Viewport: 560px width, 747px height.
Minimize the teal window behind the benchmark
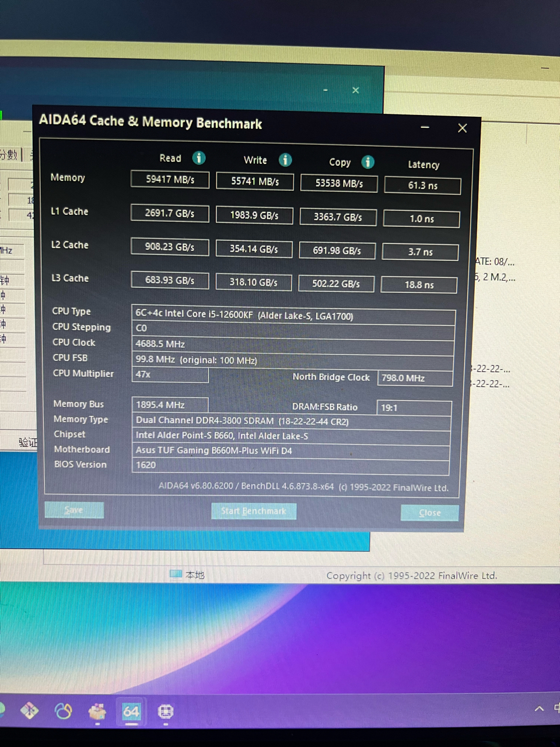pyautogui.click(x=325, y=90)
